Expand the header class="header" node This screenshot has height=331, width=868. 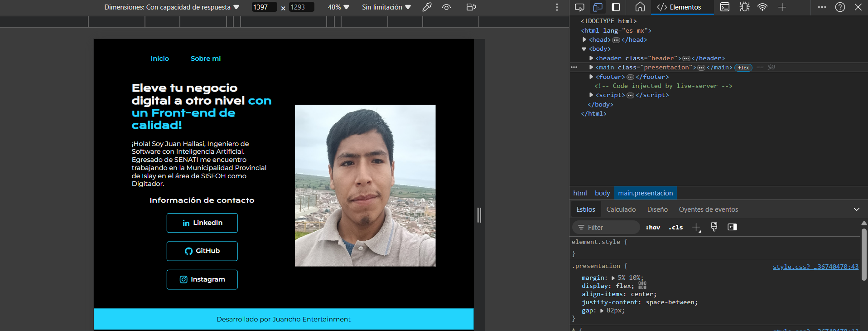(591, 58)
